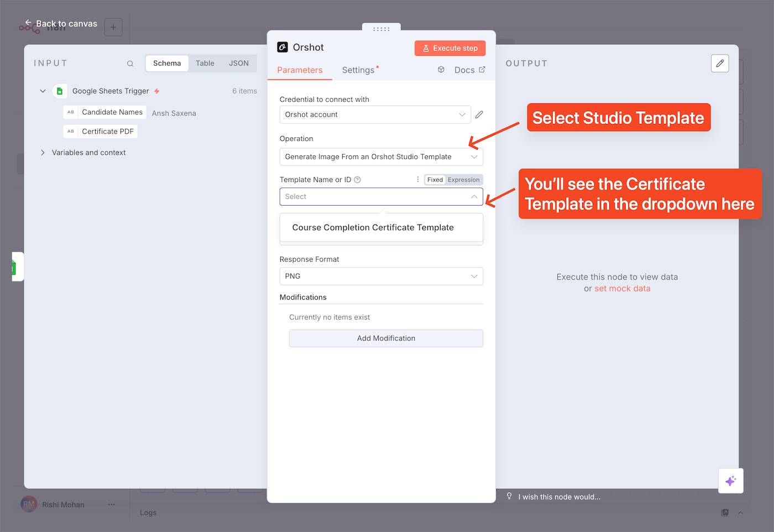
Task: Select the JSON view tab
Action: [x=239, y=64]
